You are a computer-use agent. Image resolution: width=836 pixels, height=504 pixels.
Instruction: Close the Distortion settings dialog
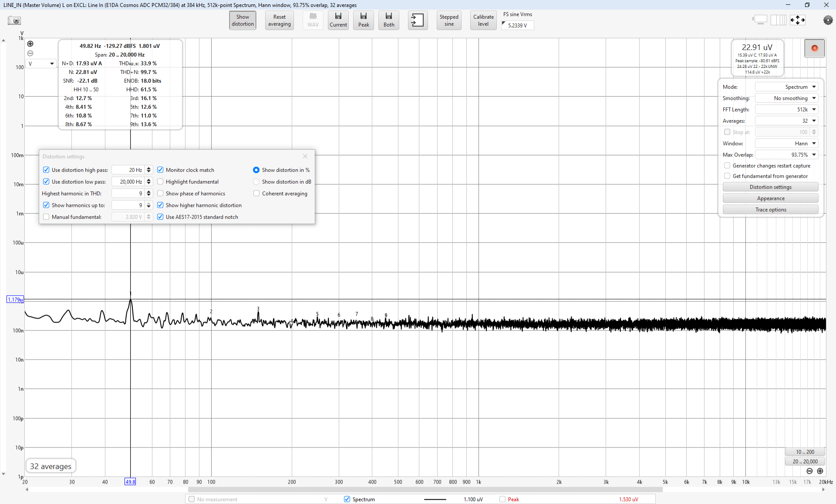tap(305, 156)
